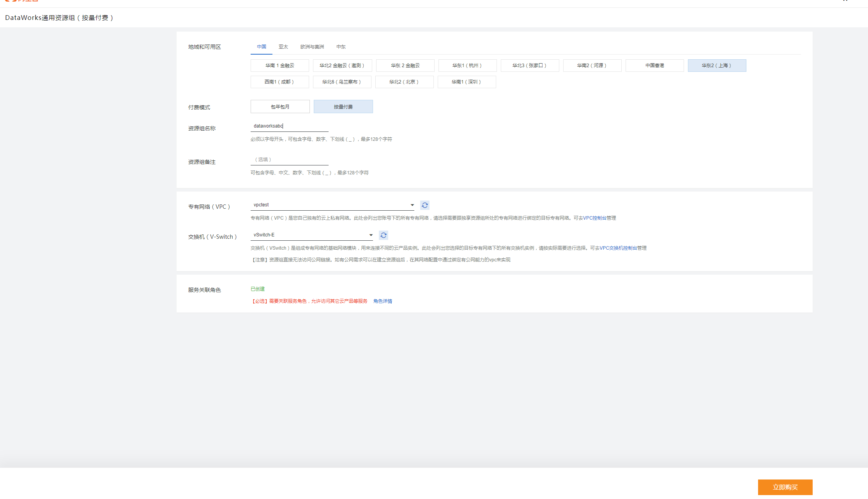Open the VPC交换机控制台管理 link
The height and width of the screenshot is (499, 868).
622,248
